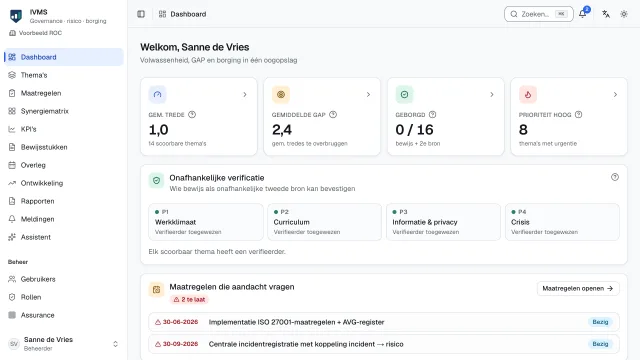
Task: Open Assurance under Beheer
Action: click(x=64, y=315)
